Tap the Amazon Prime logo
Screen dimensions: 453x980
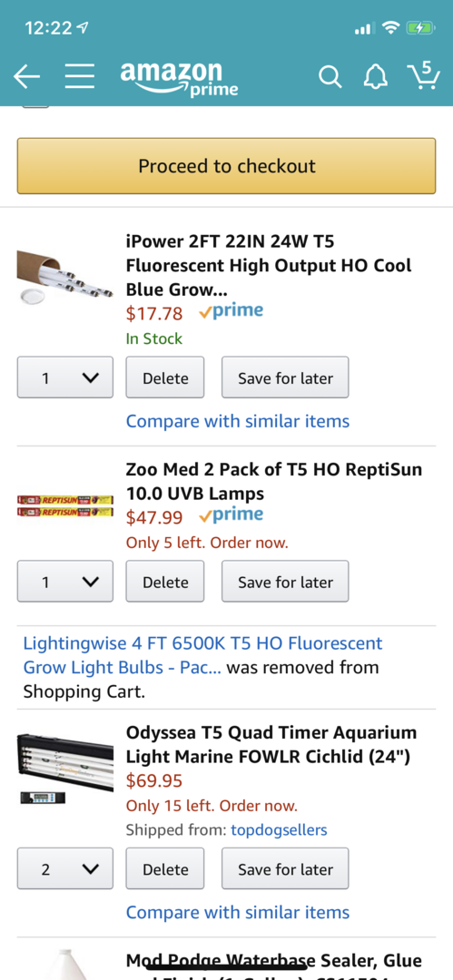pyautogui.click(x=179, y=79)
